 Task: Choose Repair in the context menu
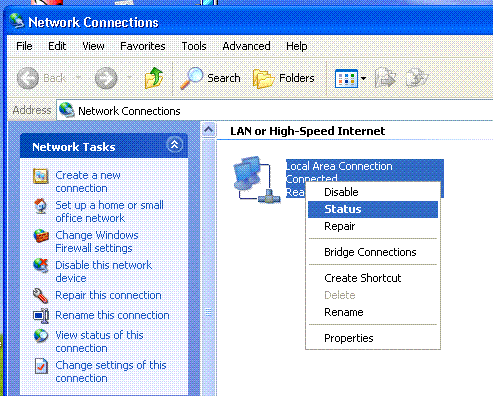pyautogui.click(x=373, y=226)
